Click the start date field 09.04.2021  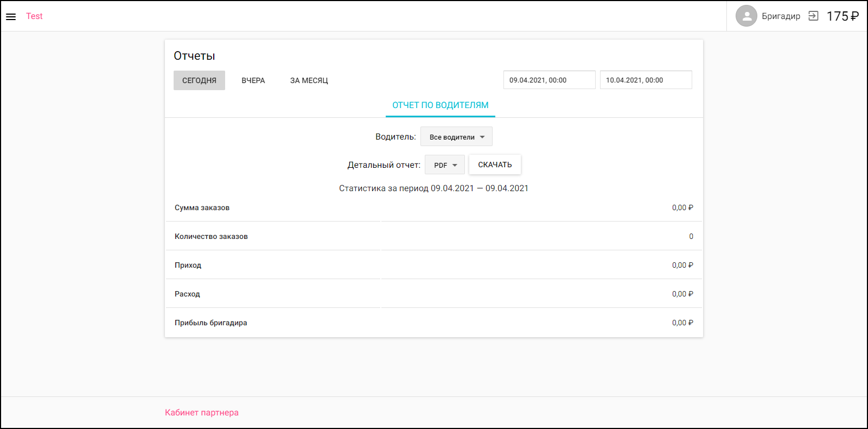tap(549, 80)
